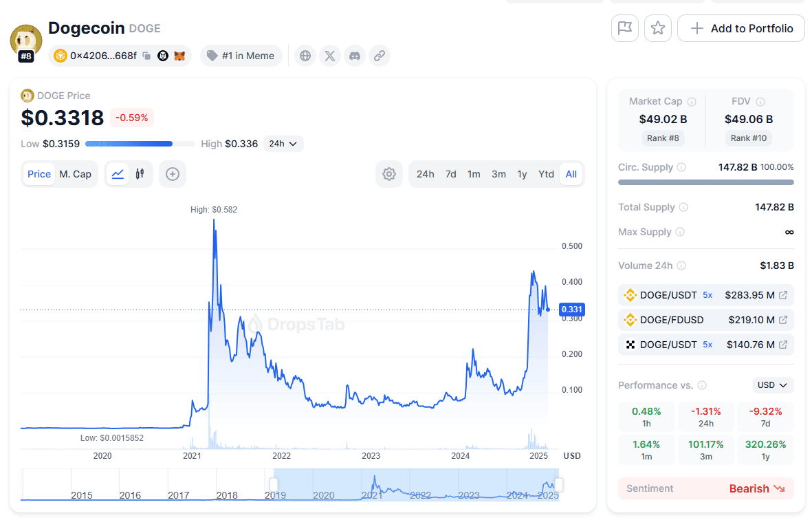Image resolution: width=812 pixels, height=520 pixels.
Task: Set chart range to 24h
Action: (425, 174)
